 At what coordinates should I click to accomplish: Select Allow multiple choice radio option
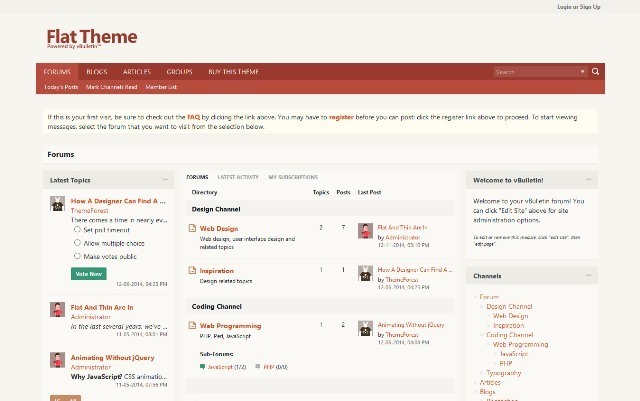77,243
